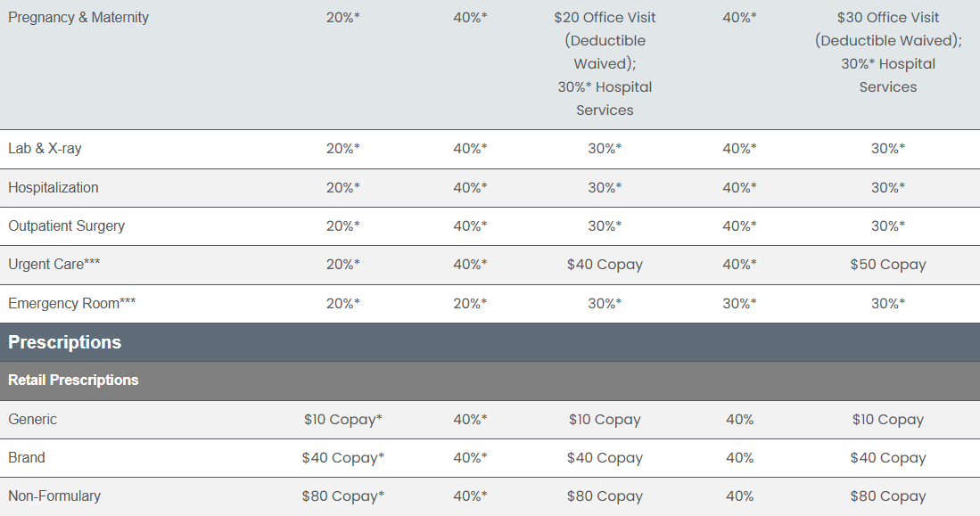Click the Urgent Care*** row label
This screenshot has width=980, height=516.
click(54, 265)
